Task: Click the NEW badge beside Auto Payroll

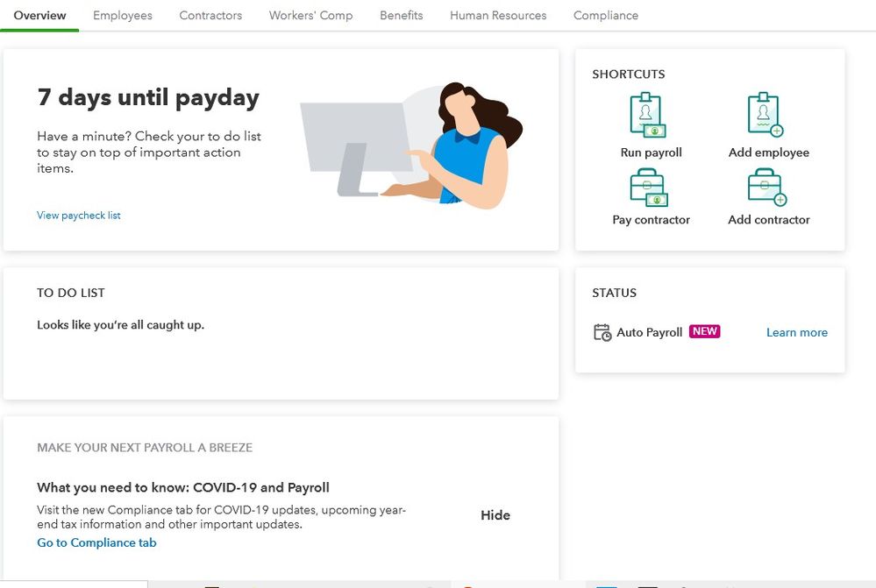Action: 705,331
